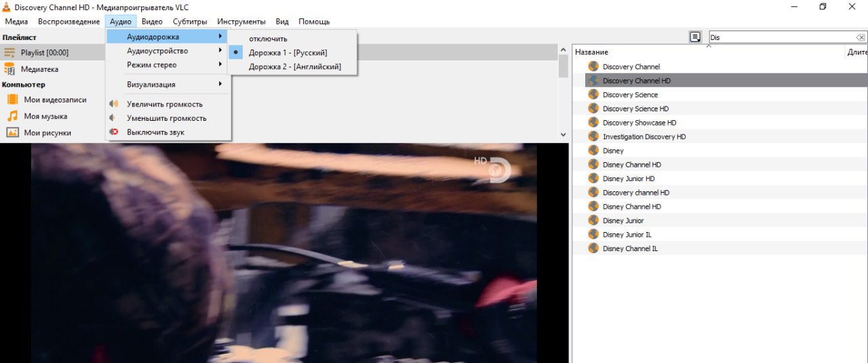The width and height of the screenshot is (868, 363).
Task: Click the Увеличить громкость speaker icon
Action: point(114,104)
